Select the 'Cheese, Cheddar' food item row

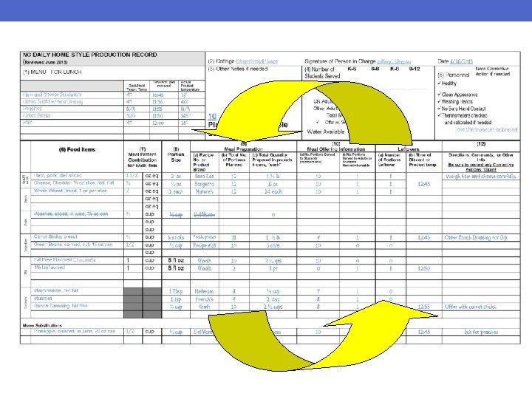click(74, 183)
